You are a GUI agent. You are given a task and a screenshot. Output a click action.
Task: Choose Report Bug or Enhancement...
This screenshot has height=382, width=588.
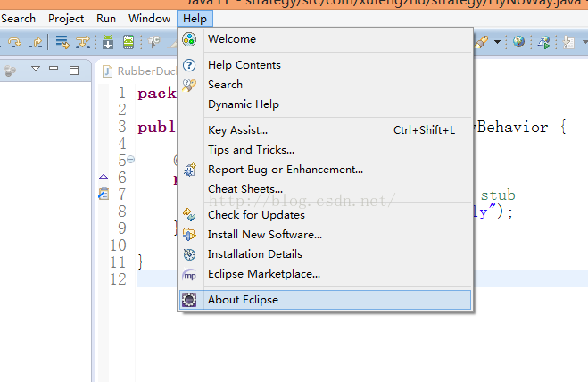(x=325, y=170)
